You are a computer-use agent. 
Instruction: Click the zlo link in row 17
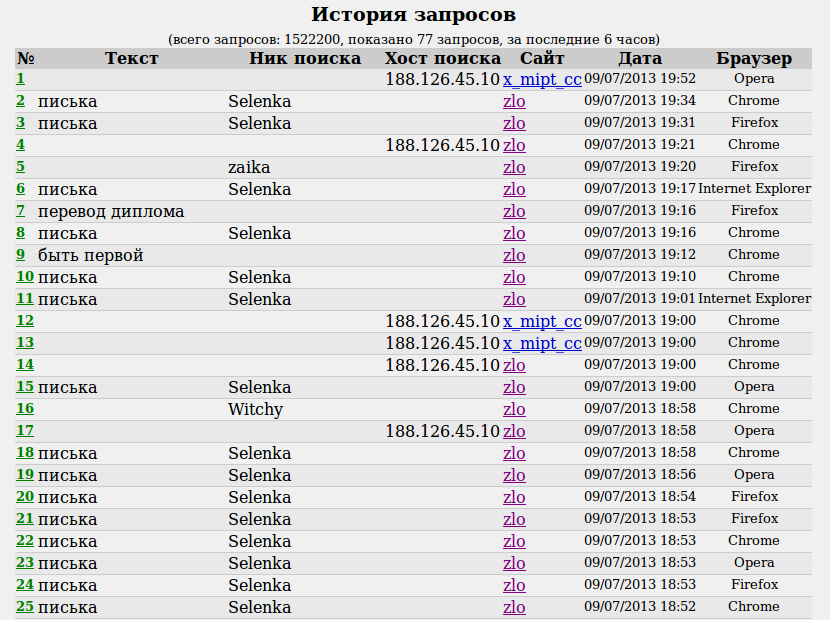pyautogui.click(x=514, y=431)
